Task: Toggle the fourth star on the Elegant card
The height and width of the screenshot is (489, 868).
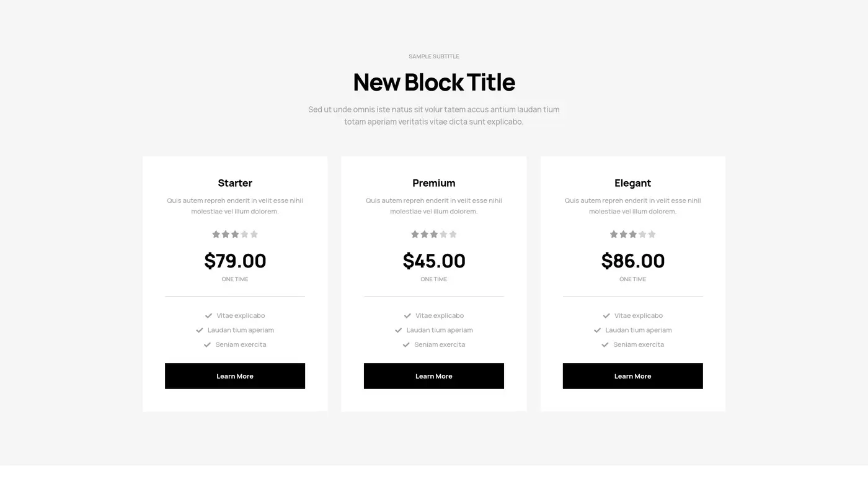Action: (x=641, y=234)
